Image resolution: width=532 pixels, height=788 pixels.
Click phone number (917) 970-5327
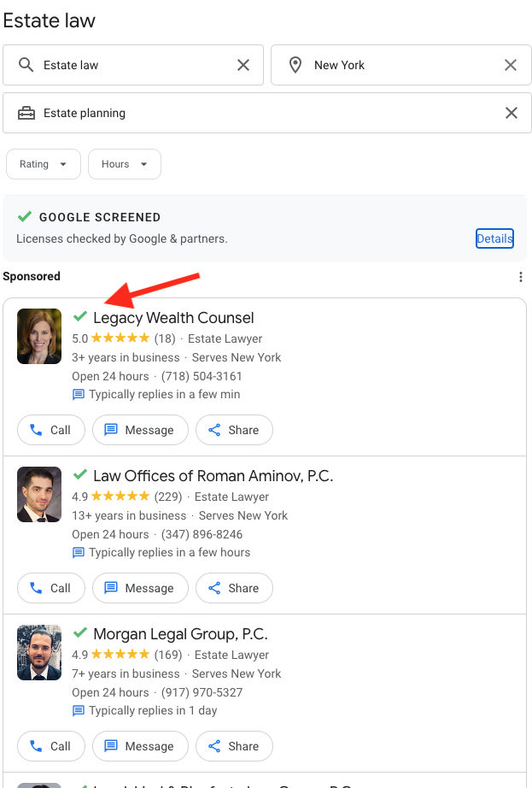pos(202,692)
